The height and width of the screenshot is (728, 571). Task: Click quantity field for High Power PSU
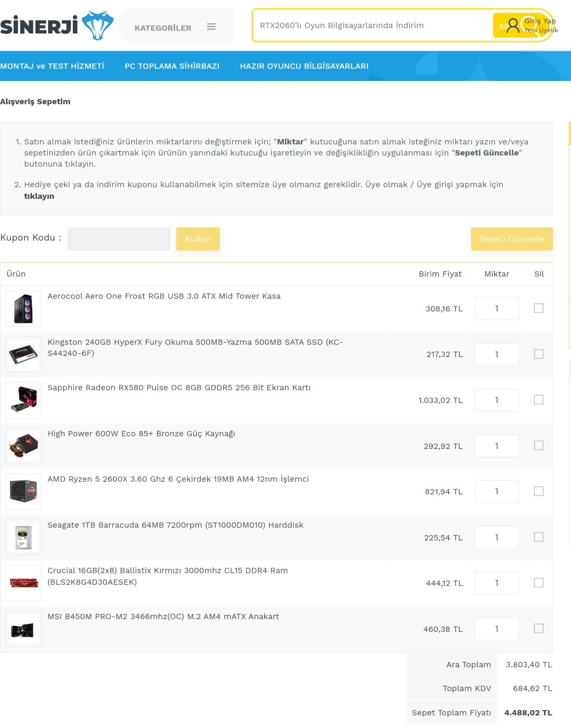pyautogui.click(x=497, y=446)
